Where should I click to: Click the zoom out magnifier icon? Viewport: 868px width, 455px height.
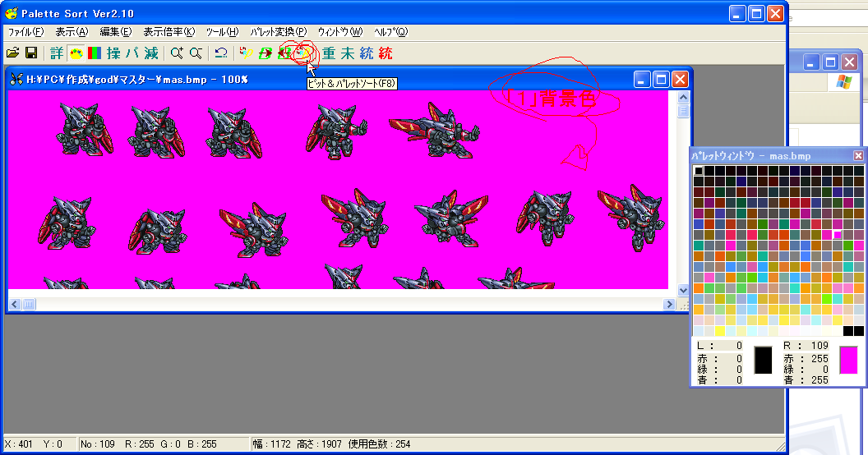click(196, 53)
